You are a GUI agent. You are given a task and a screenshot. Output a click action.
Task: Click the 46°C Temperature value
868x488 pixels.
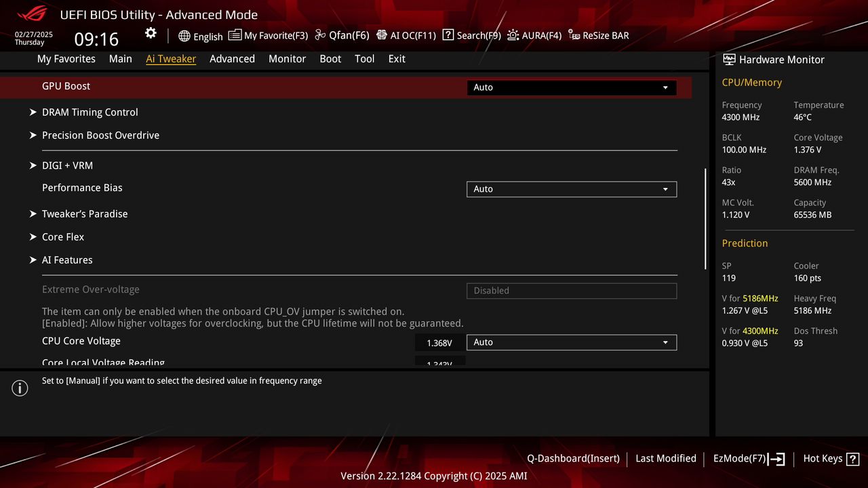pyautogui.click(x=803, y=117)
